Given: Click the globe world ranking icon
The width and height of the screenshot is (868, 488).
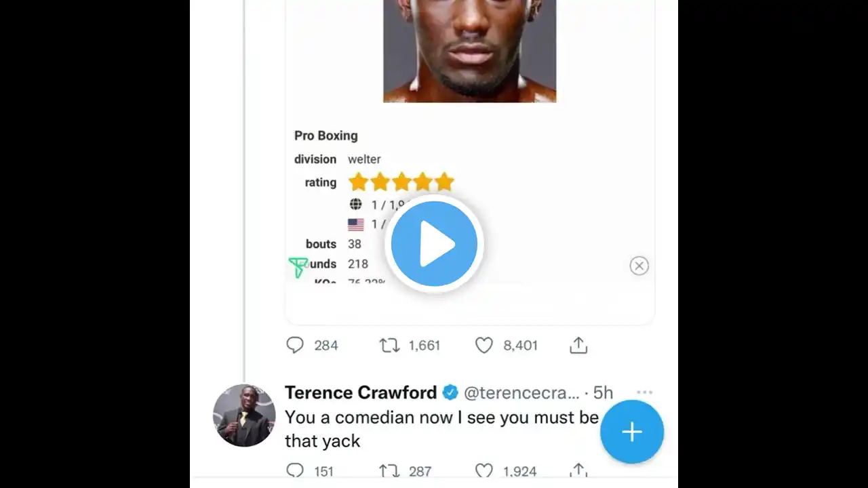Looking at the screenshot, I should point(356,204).
